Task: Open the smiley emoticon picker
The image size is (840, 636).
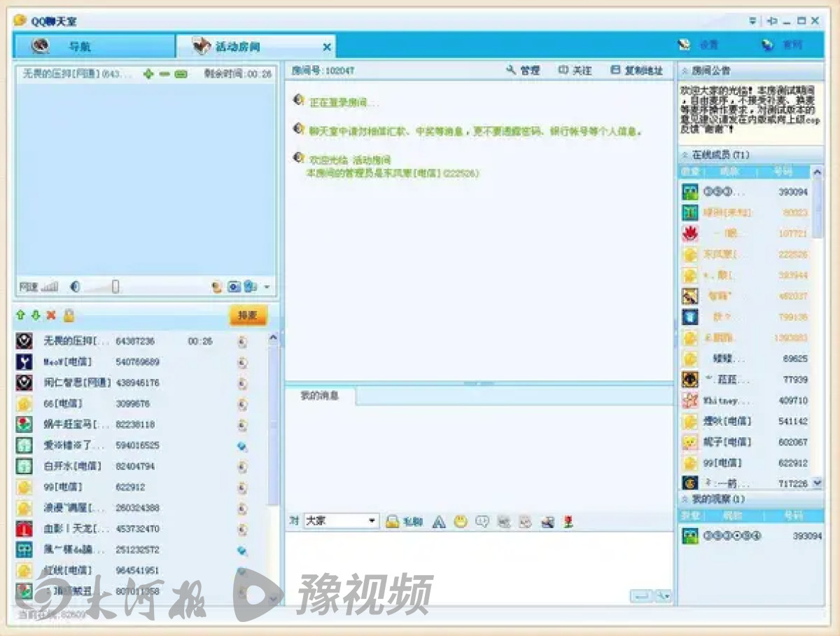Action: tap(460, 521)
